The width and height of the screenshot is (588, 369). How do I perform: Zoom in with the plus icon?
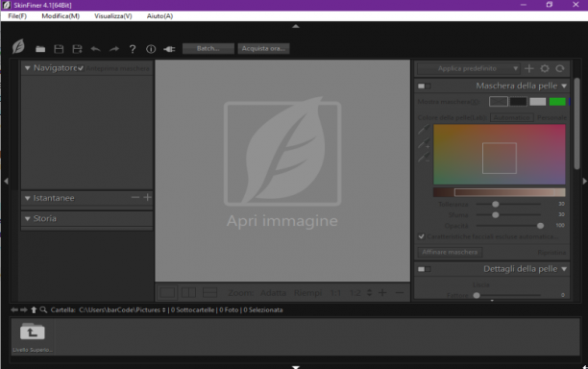(x=382, y=292)
